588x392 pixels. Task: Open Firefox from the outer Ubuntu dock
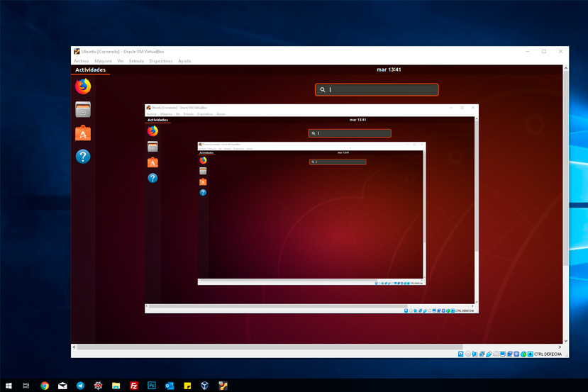tap(83, 86)
